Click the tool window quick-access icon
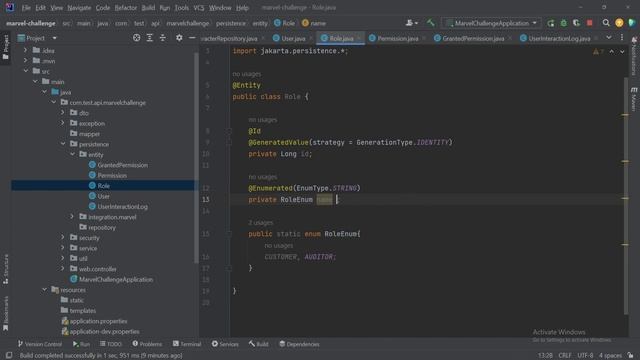This screenshot has height=360, width=640. coord(9,356)
